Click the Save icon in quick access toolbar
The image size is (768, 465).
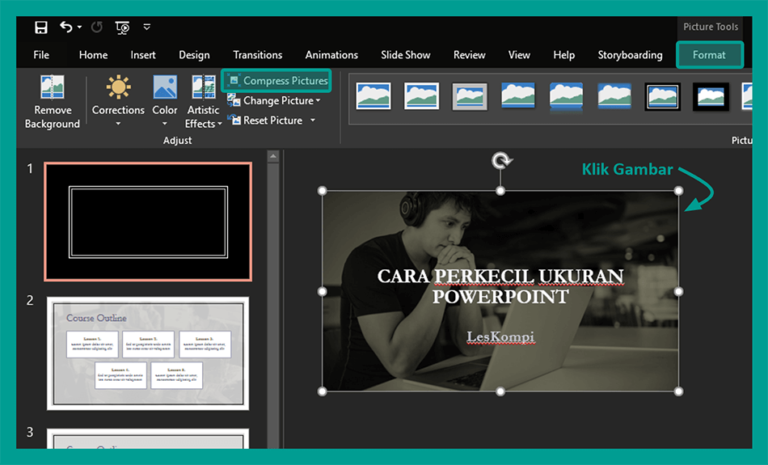tap(41, 27)
